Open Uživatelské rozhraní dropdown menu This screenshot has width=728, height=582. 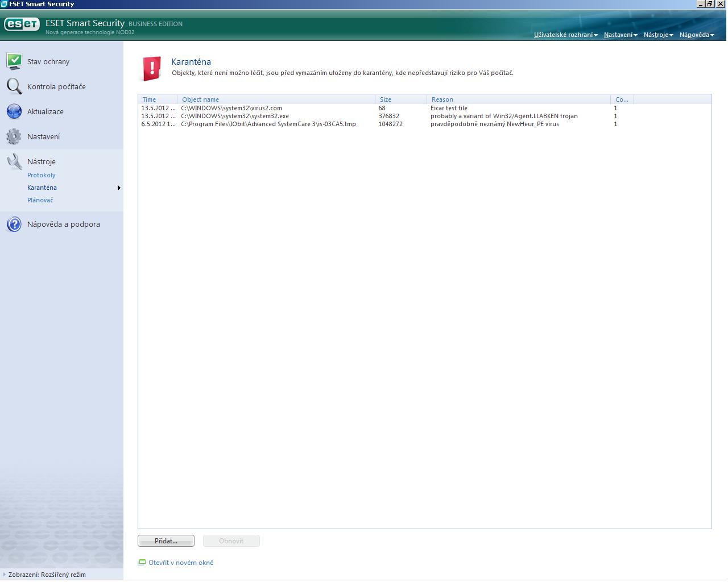pyautogui.click(x=565, y=35)
